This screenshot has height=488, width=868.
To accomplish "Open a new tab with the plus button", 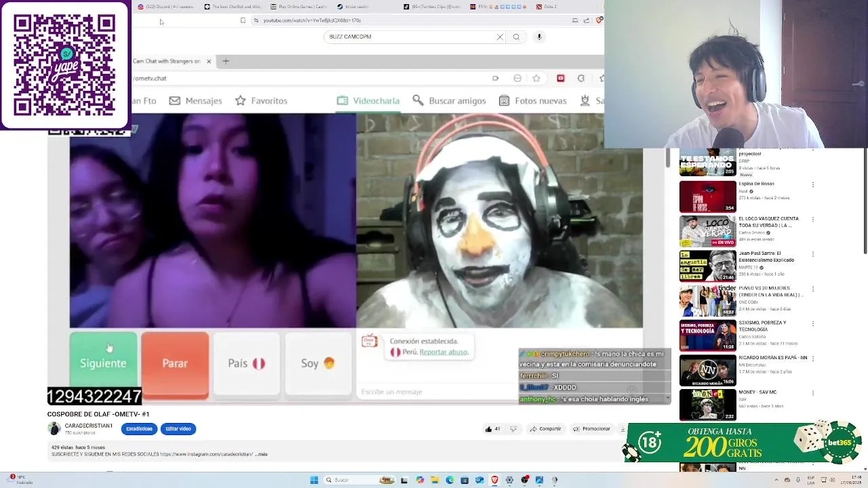I will (x=226, y=61).
